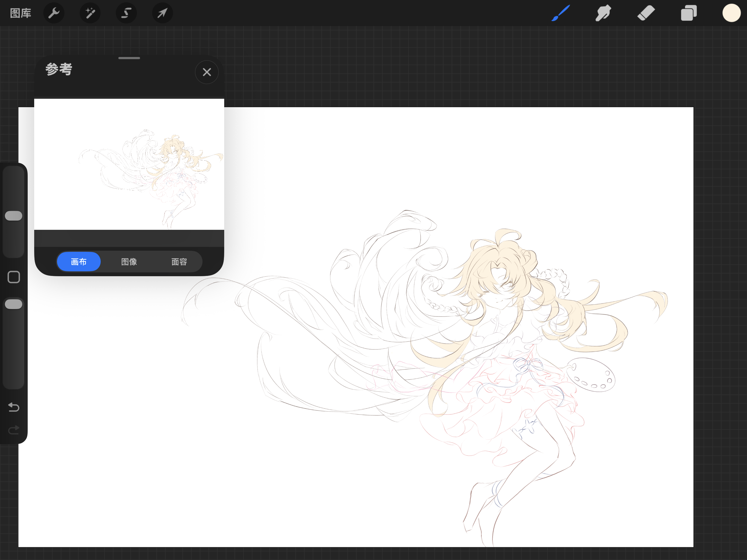747x560 pixels.
Task: Tap the square modify button on sidebar
Action: pos(14,277)
